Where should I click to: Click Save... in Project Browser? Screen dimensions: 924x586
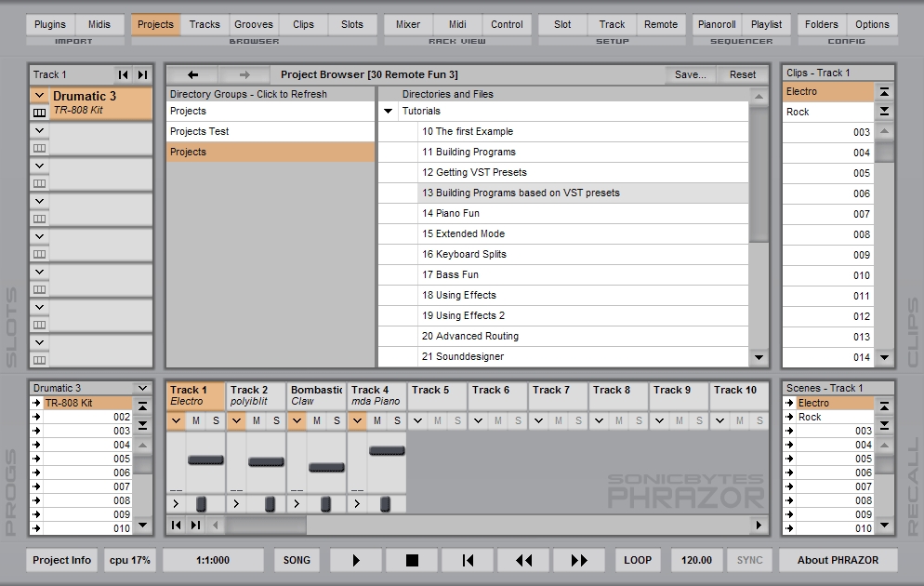(x=691, y=74)
